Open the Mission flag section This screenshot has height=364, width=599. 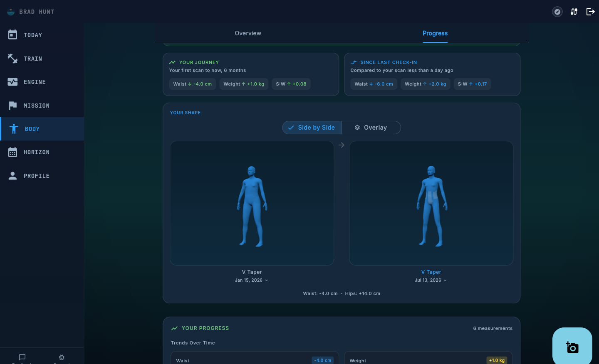click(42, 106)
